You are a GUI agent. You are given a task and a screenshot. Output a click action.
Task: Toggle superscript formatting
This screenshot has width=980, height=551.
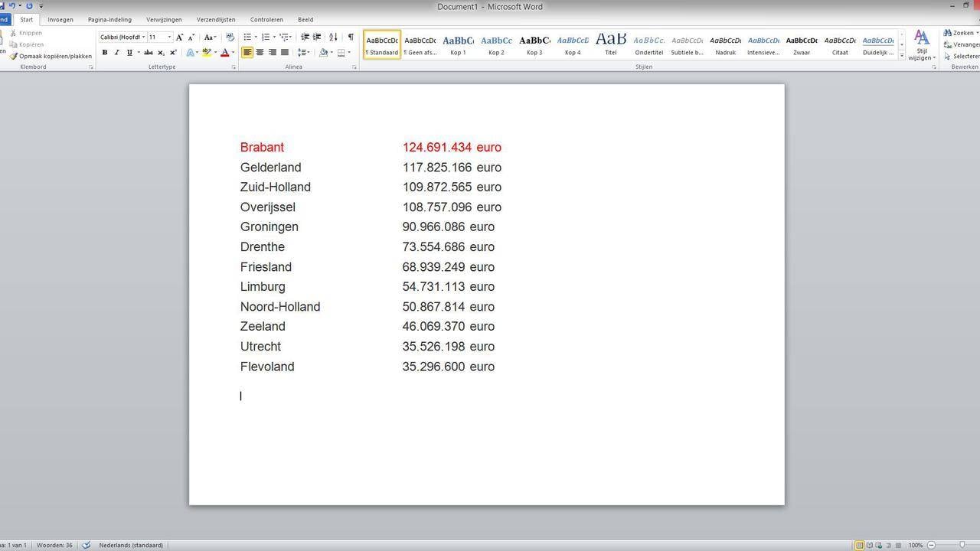point(173,53)
